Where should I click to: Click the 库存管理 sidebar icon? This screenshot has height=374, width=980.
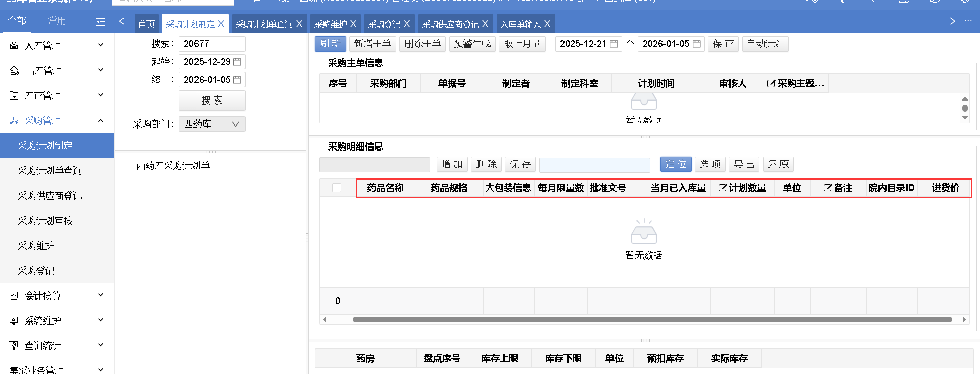14,96
